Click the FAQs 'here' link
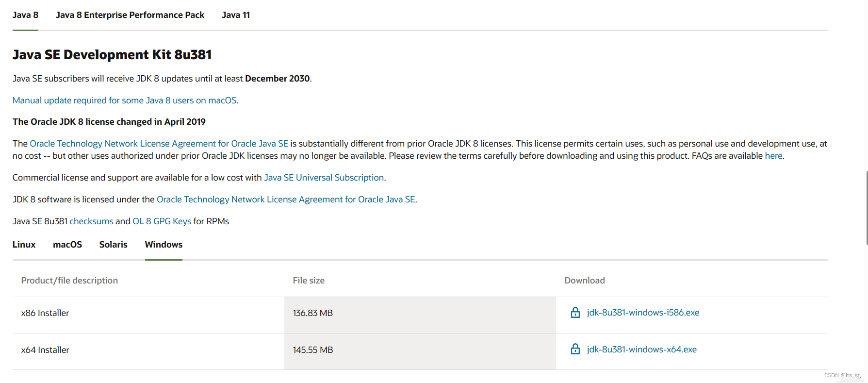 click(x=773, y=156)
